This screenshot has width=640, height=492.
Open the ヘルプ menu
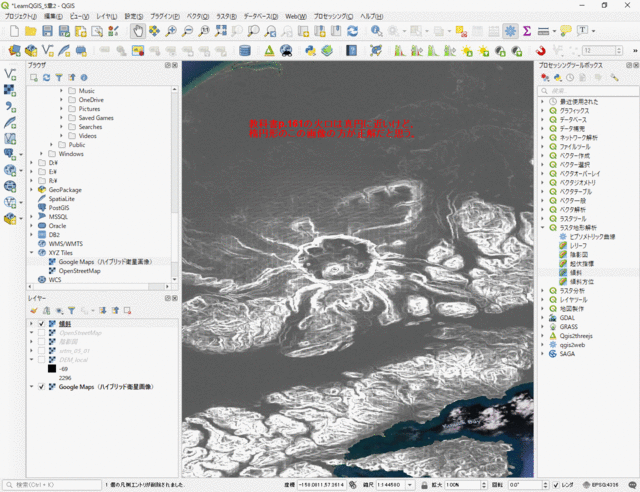(x=371, y=16)
